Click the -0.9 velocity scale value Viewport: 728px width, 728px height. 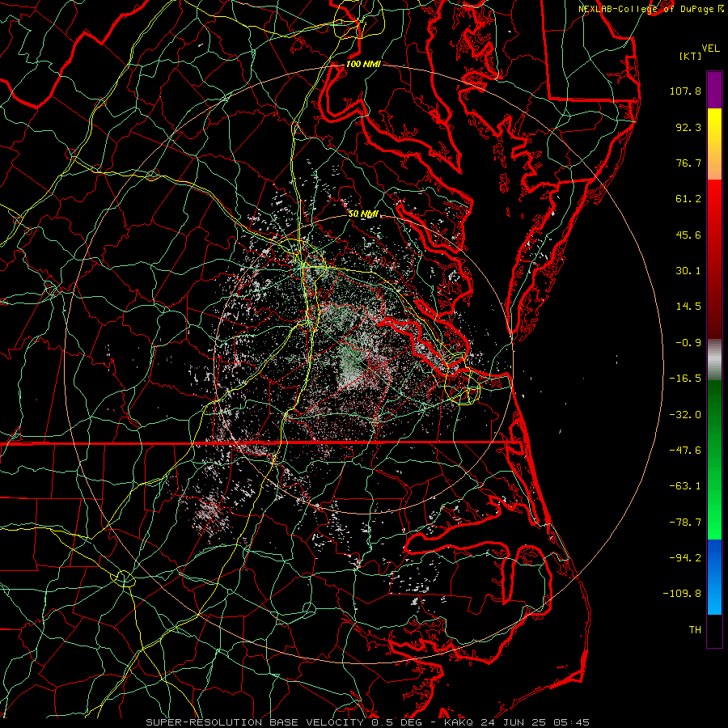tap(688, 343)
